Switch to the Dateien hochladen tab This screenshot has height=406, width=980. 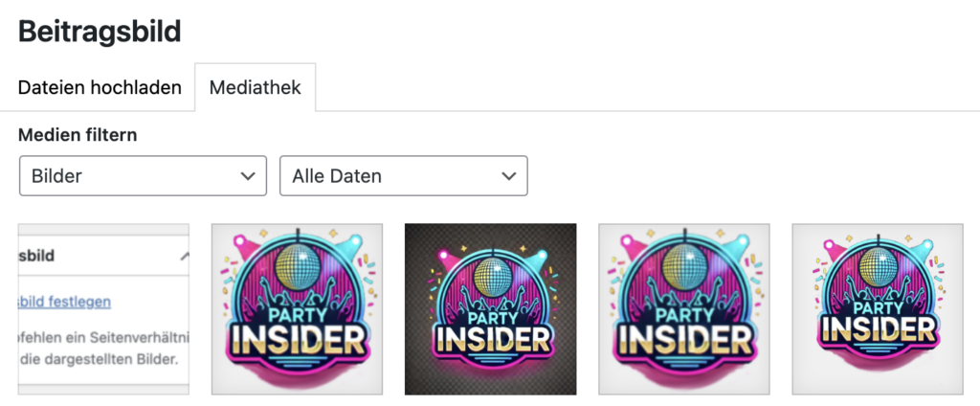click(100, 87)
